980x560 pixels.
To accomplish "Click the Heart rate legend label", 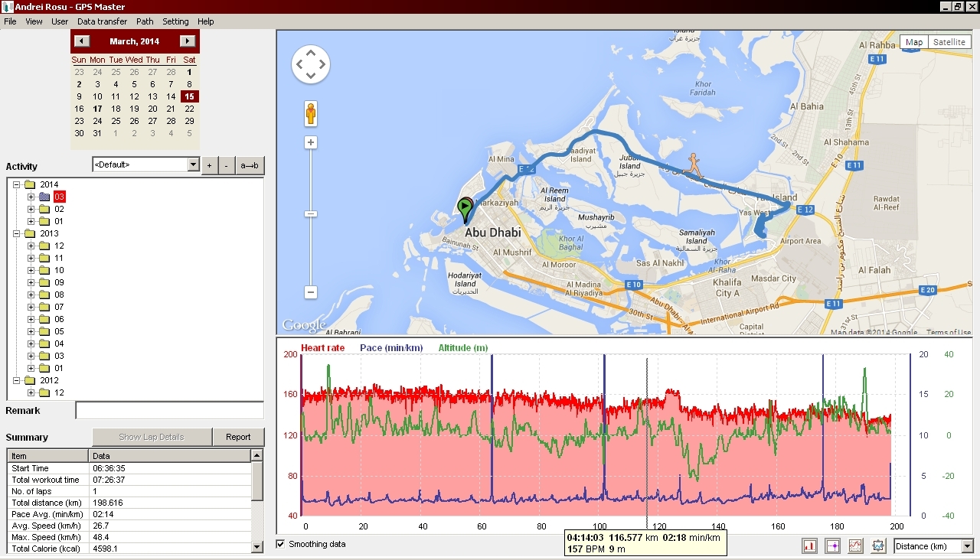I will 322,347.
